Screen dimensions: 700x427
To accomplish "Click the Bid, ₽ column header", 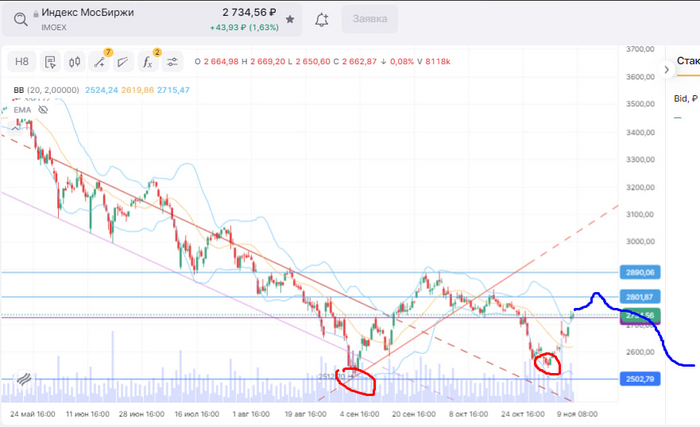I will coord(686,99).
